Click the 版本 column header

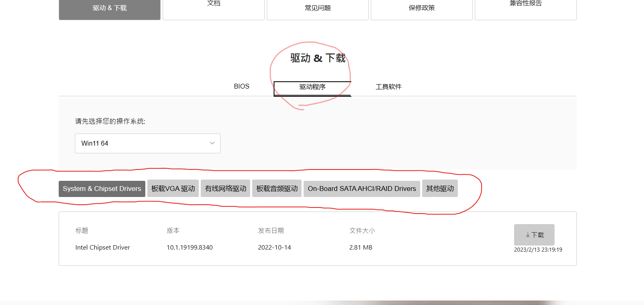[x=173, y=231]
